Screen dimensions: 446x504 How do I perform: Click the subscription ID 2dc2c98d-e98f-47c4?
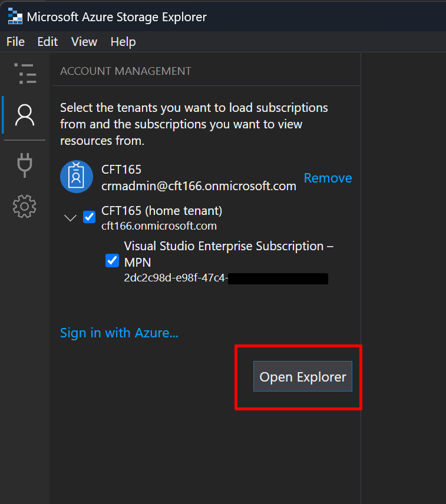tap(176, 278)
